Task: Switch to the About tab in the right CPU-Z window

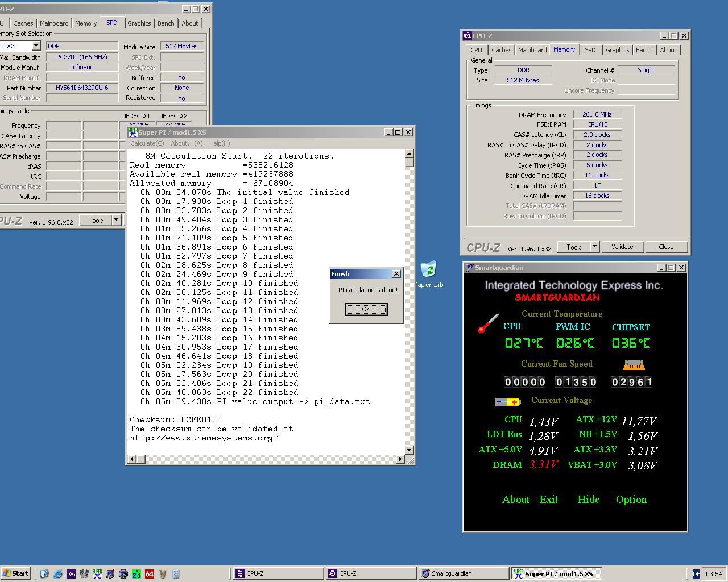Action: [x=668, y=50]
